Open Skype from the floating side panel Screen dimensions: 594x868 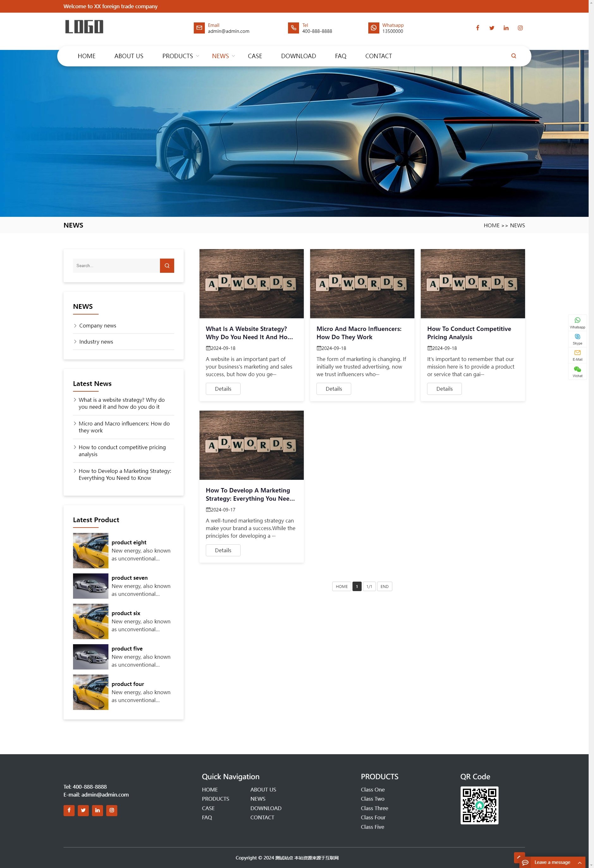[x=577, y=339]
